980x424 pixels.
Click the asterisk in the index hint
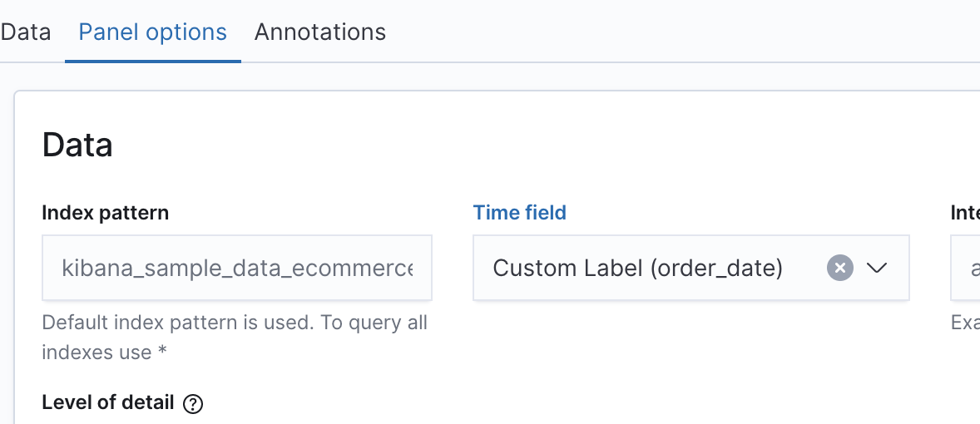pos(162,351)
